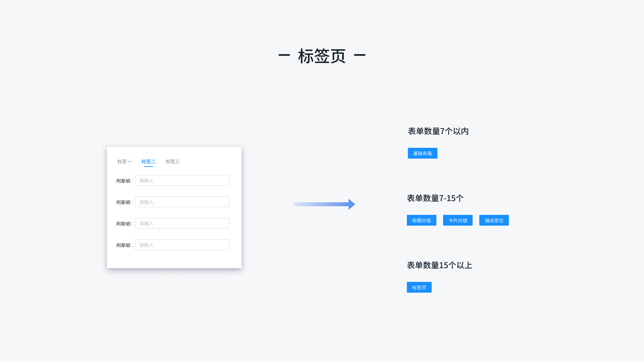The height and width of the screenshot is (362, 644).
Task: Focus the second 请输入 input field
Action: [x=182, y=202]
